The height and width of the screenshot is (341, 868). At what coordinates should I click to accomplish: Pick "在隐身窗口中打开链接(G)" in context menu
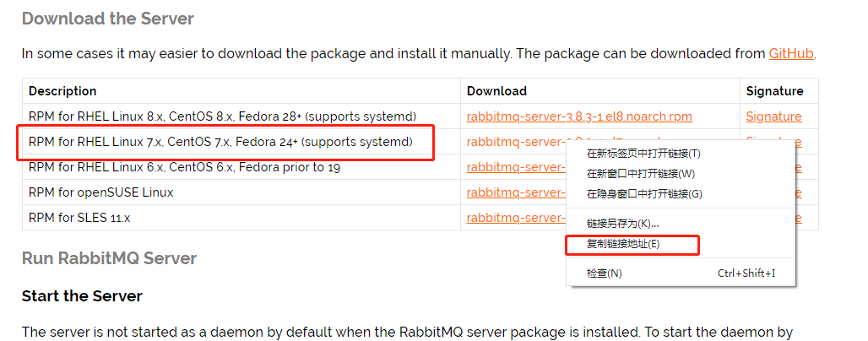643,194
